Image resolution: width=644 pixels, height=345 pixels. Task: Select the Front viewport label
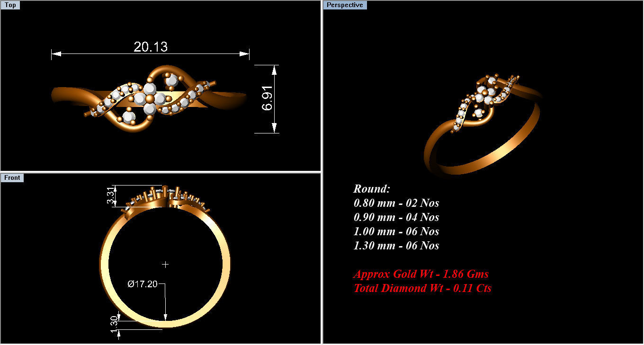point(12,177)
